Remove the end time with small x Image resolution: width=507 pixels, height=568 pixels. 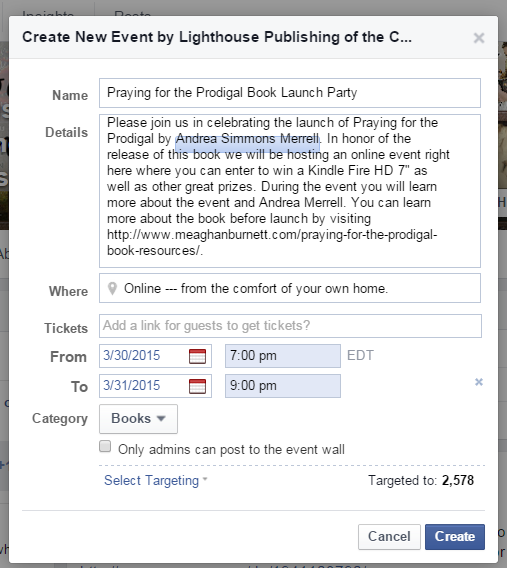pyautogui.click(x=479, y=382)
